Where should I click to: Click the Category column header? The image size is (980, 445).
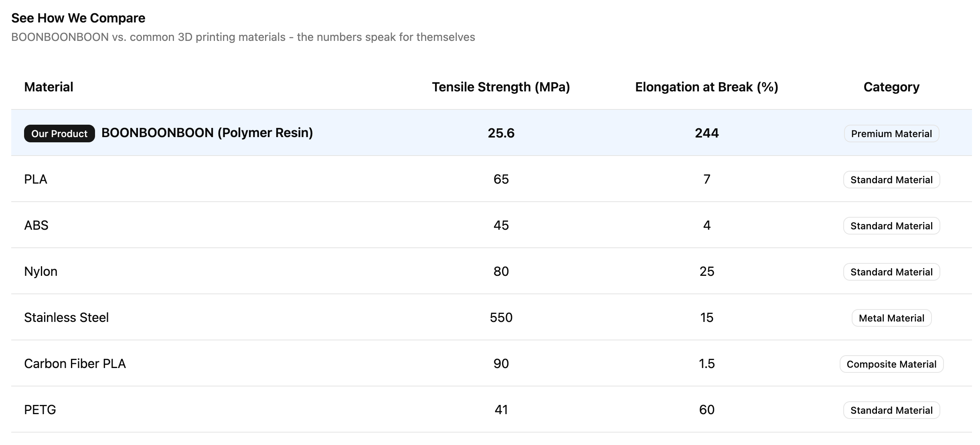tap(891, 87)
